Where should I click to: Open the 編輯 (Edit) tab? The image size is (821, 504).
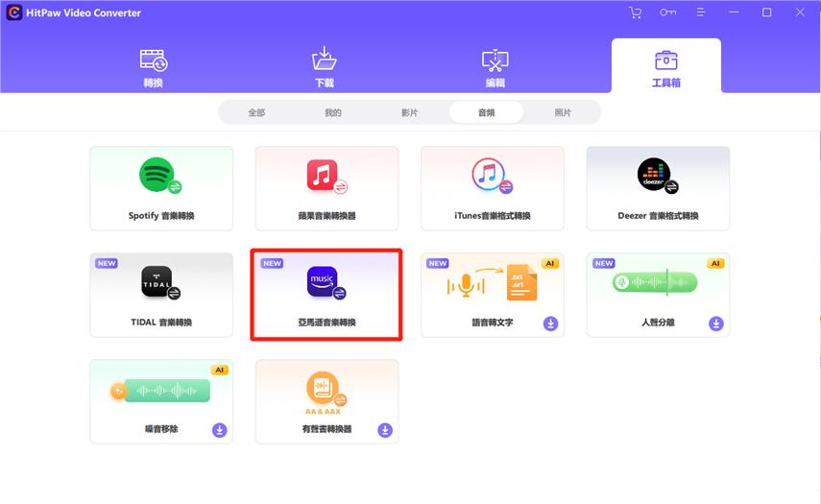point(495,67)
